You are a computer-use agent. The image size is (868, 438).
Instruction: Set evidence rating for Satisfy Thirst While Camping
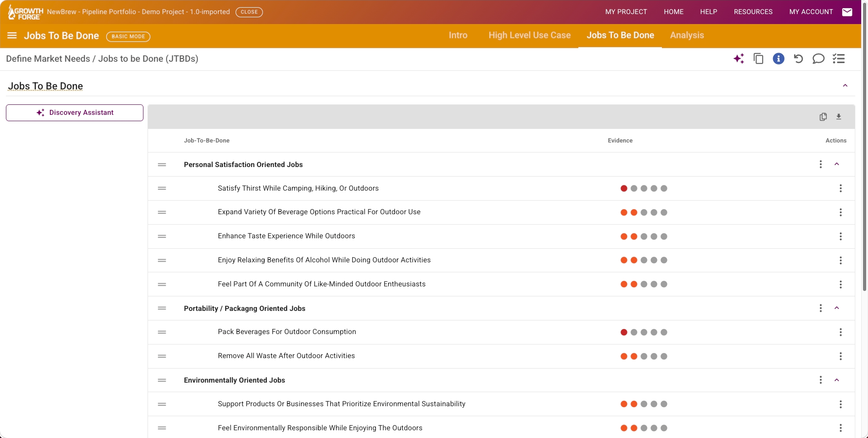tap(644, 188)
